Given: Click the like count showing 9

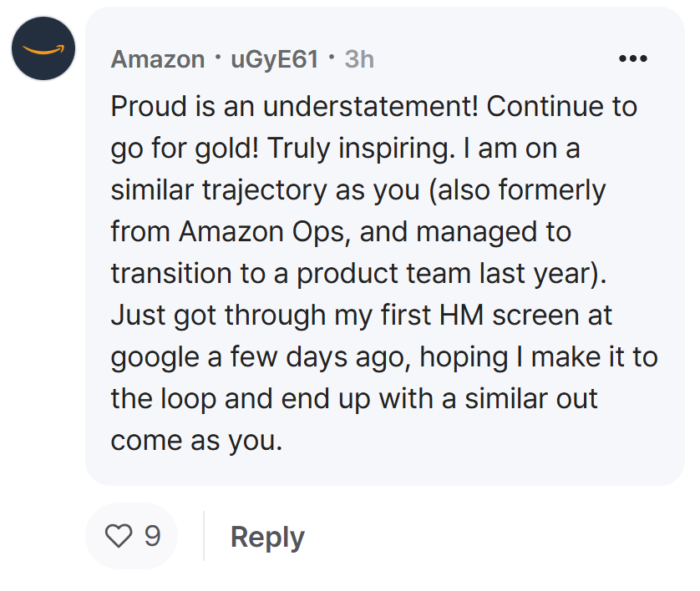Looking at the screenshot, I should pos(152,536).
